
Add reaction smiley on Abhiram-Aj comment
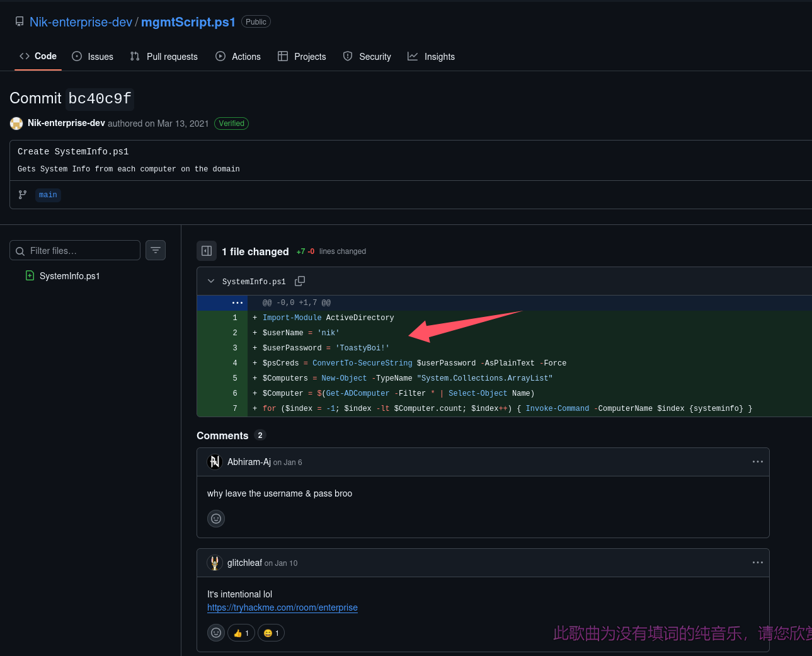pyautogui.click(x=216, y=519)
